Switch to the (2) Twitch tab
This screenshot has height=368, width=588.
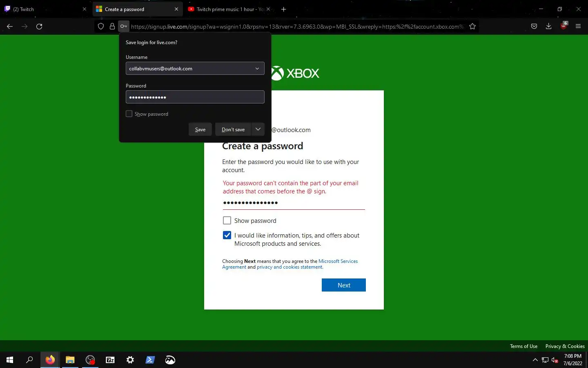pyautogui.click(x=45, y=9)
